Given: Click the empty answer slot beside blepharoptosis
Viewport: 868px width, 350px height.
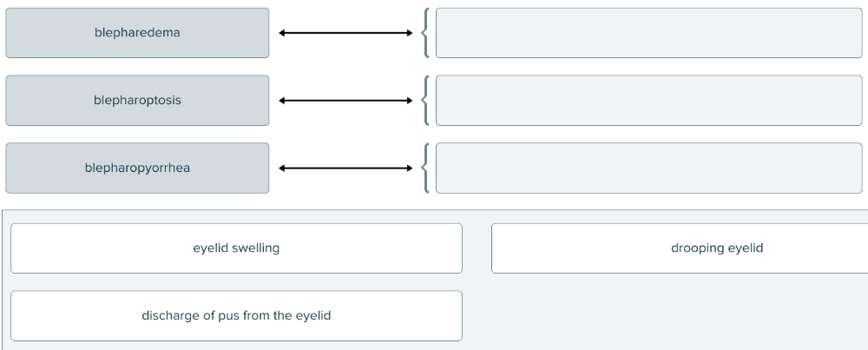Looking at the screenshot, I should [x=648, y=100].
